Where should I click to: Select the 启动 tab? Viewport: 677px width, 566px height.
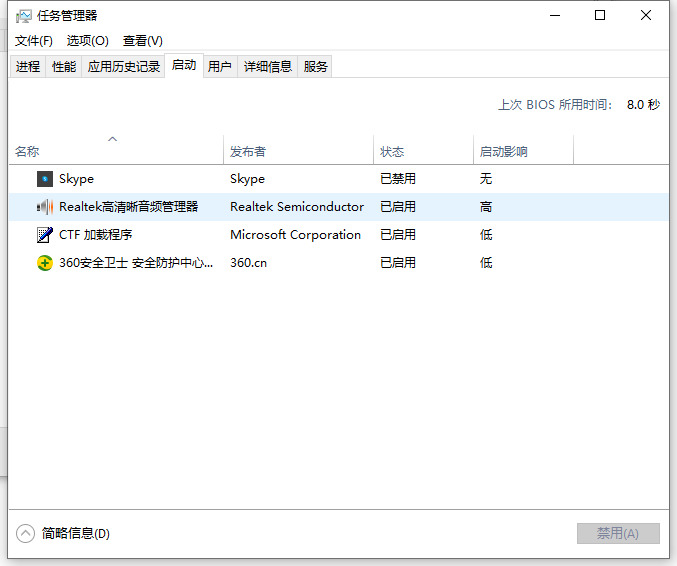coord(184,65)
